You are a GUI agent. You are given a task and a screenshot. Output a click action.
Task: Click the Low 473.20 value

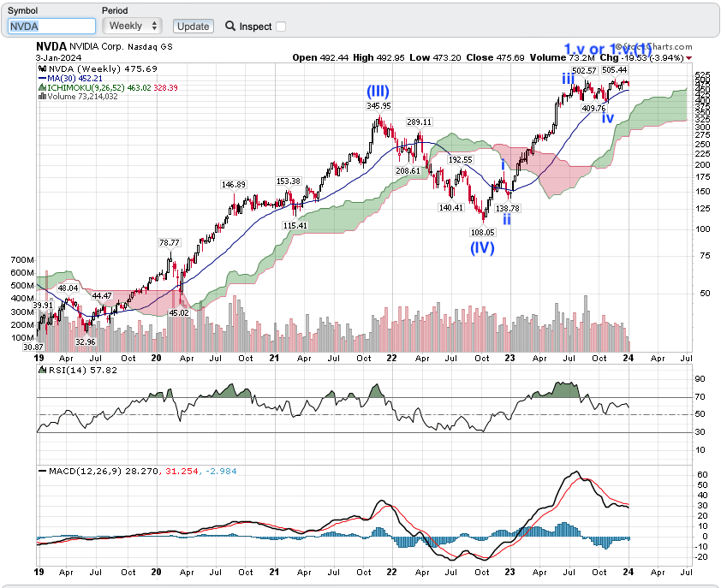click(x=435, y=57)
